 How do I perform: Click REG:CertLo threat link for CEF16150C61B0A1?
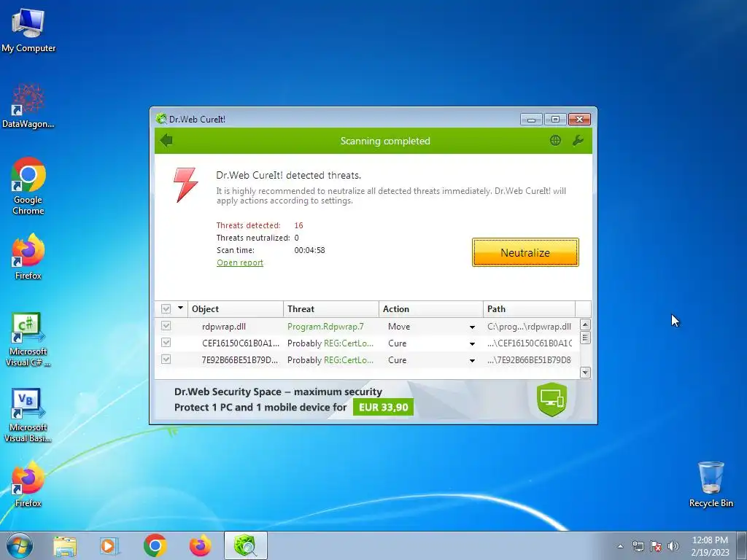348,343
